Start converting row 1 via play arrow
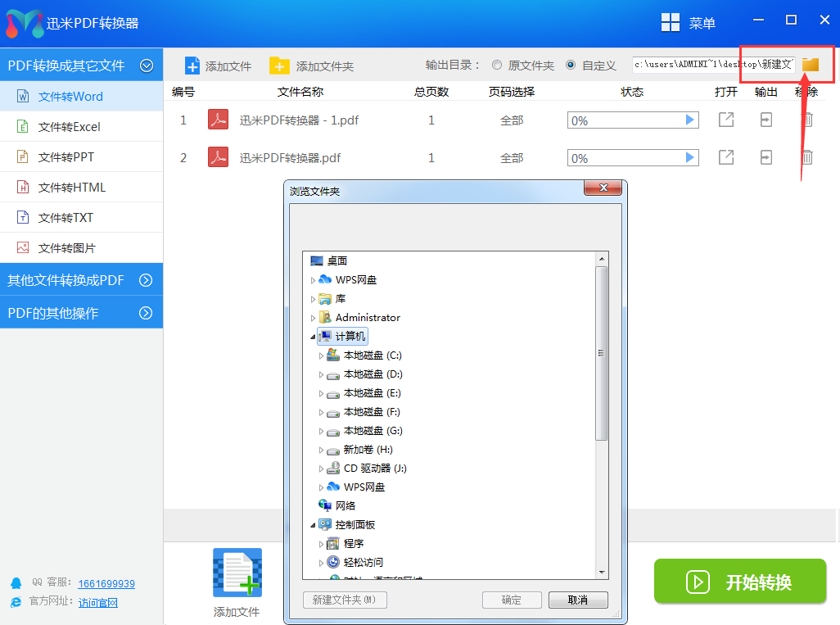The width and height of the screenshot is (840, 625). [689, 120]
